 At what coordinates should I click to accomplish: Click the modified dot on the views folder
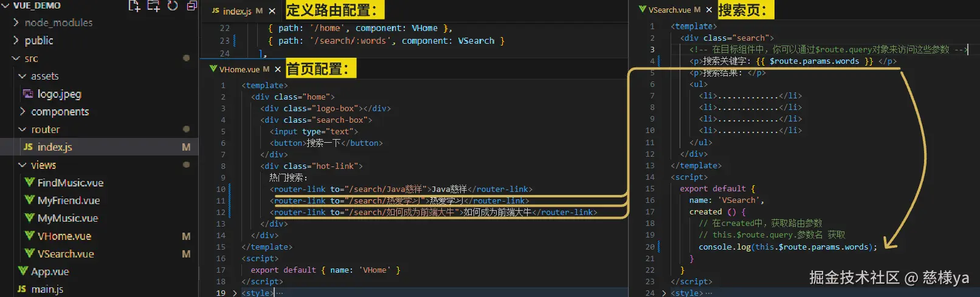tap(186, 165)
